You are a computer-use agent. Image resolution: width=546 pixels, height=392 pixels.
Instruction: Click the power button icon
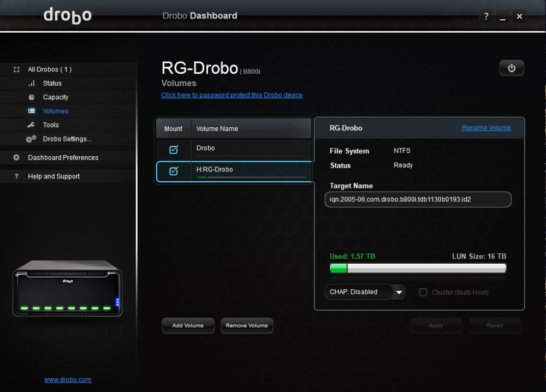(x=512, y=68)
